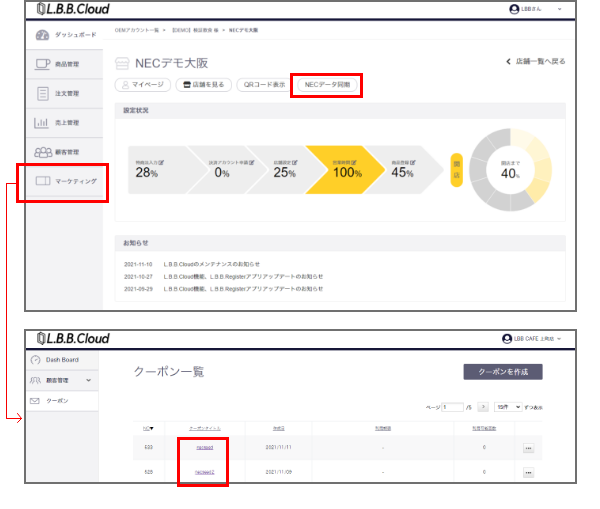Show the QRコード表示 button
This screenshot has width=600, height=509.
(x=264, y=85)
